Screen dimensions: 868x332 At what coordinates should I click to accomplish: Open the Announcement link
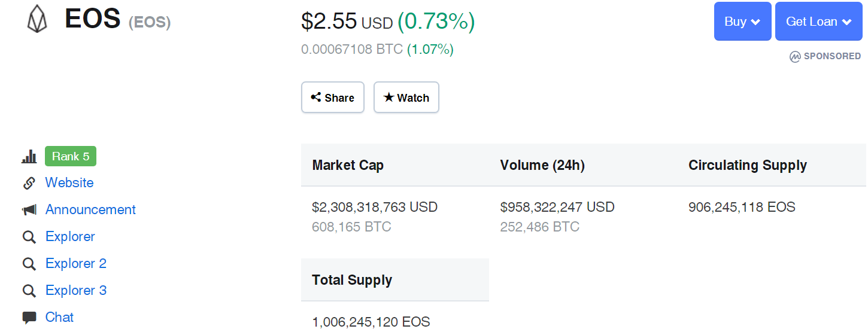tap(90, 209)
